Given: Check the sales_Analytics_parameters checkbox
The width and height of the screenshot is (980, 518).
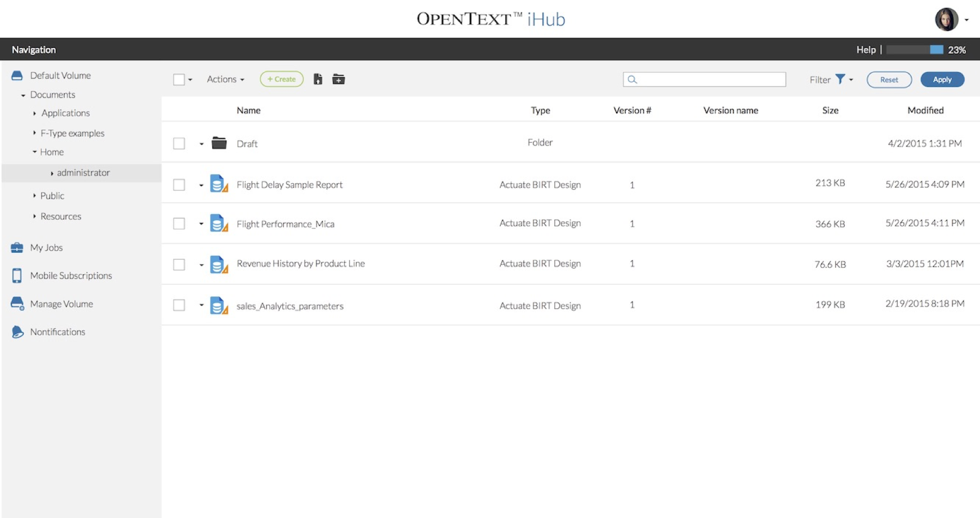Looking at the screenshot, I should [179, 306].
